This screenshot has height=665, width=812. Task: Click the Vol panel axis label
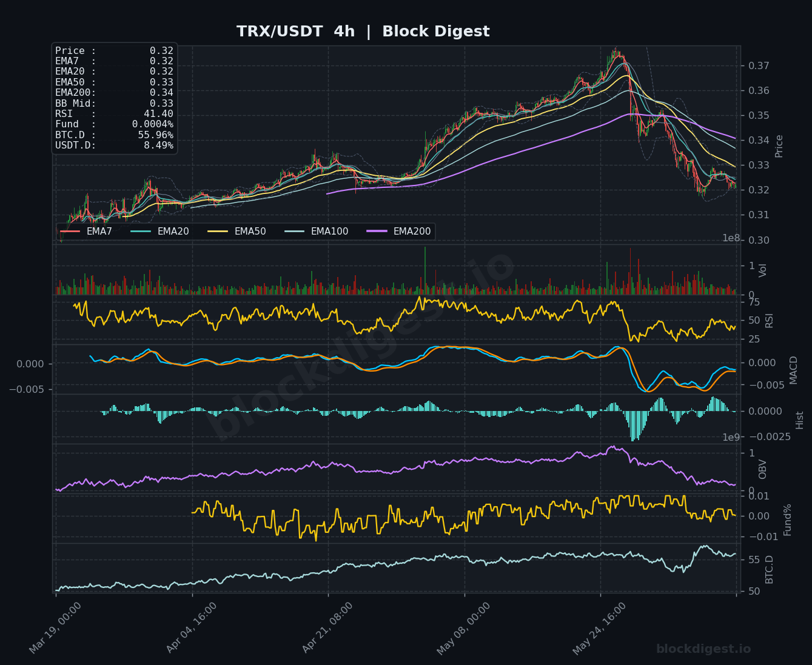pos(763,270)
